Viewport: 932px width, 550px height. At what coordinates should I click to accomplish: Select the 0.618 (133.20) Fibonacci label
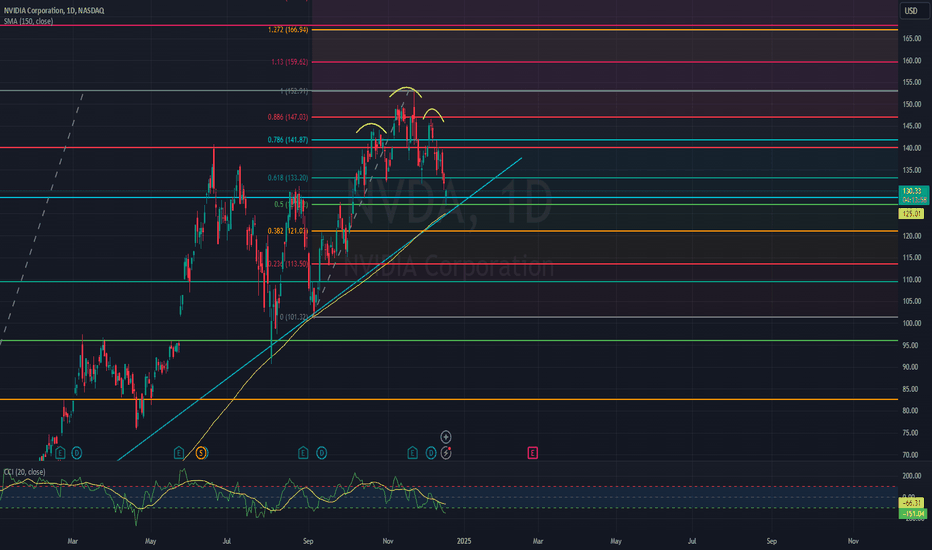pos(288,178)
